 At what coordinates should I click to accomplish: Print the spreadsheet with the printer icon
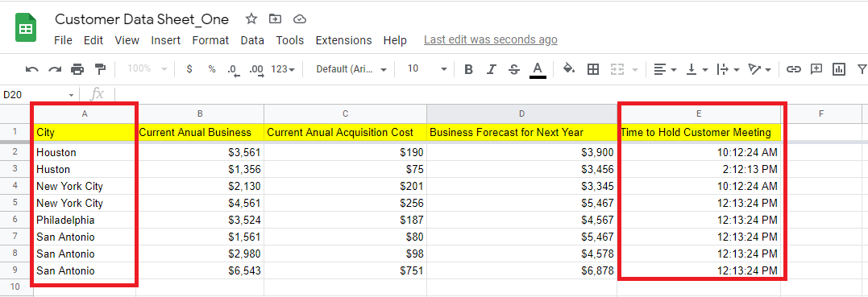click(77, 69)
